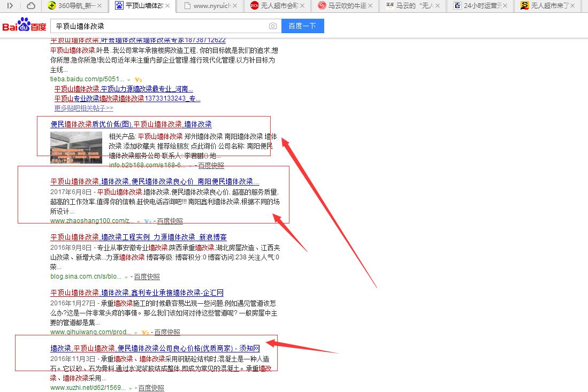This screenshot has height=392, width=588.
Task: Open the 新浪博客 result title link
Action: 139,237
